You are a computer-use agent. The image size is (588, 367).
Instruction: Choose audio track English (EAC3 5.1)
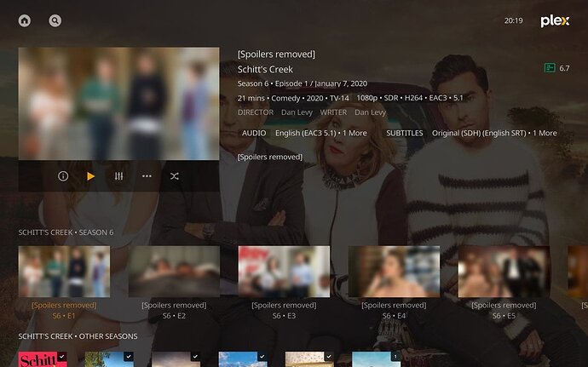[321, 133]
